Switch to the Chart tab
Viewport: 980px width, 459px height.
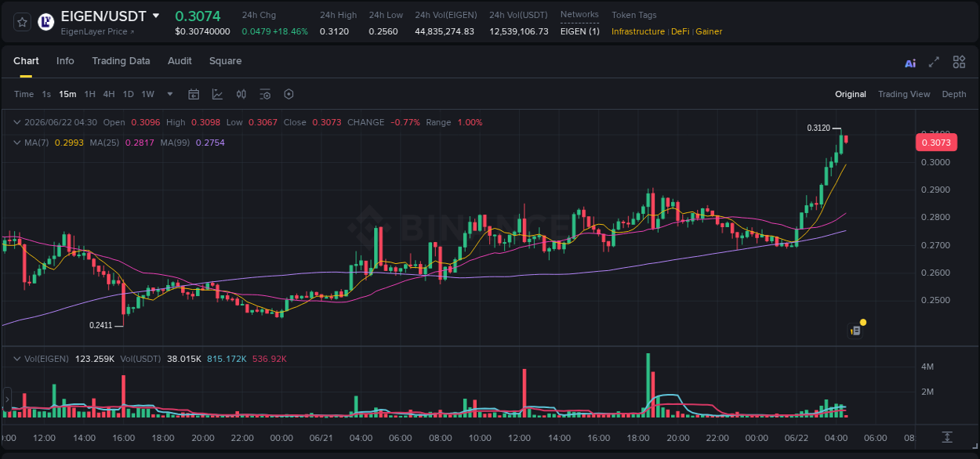point(26,61)
